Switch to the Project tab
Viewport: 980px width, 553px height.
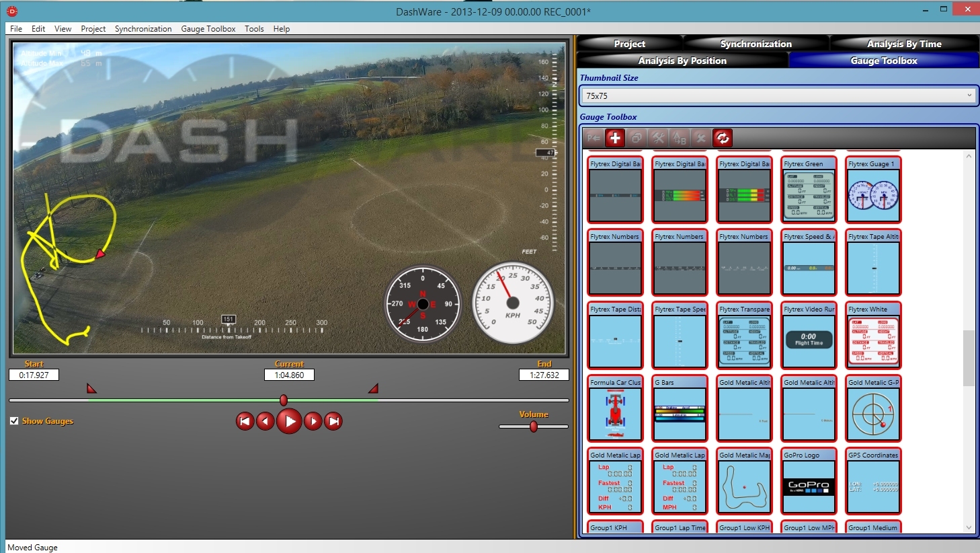click(x=630, y=44)
